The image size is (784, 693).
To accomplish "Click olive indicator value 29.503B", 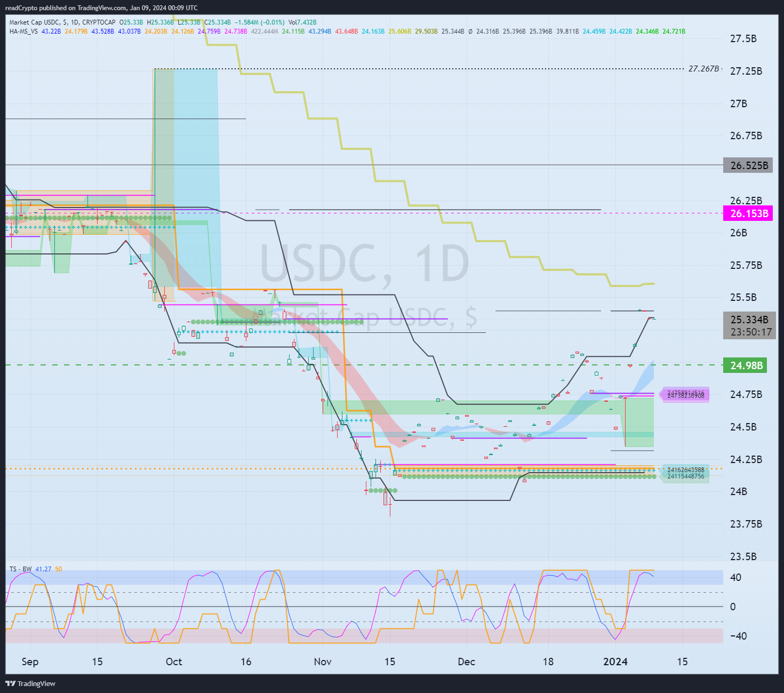I will [426, 31].
